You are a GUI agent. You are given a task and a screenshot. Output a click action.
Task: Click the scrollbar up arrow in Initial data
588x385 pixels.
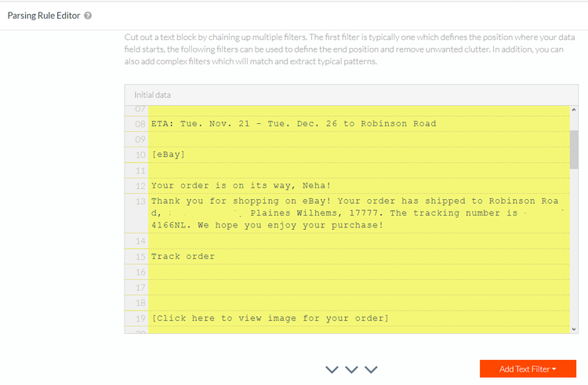tap(574, 111)
